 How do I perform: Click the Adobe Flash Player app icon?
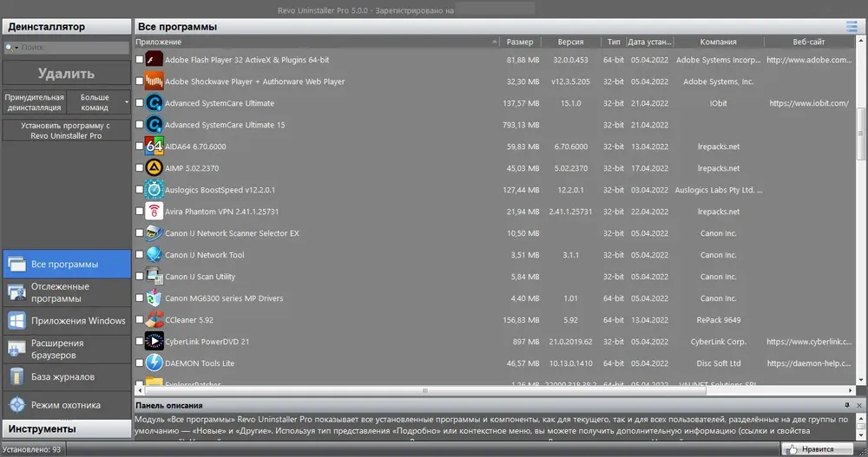coord(154,59)
